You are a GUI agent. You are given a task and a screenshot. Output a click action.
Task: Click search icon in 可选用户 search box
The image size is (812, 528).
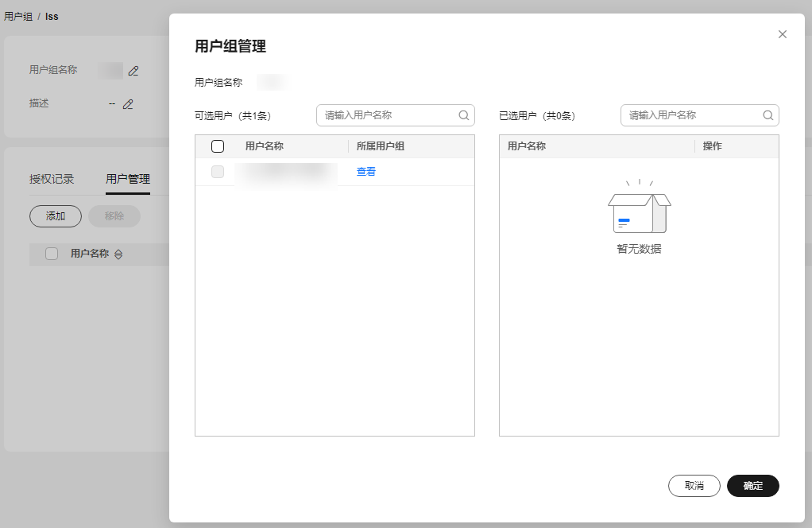point(464,115)
